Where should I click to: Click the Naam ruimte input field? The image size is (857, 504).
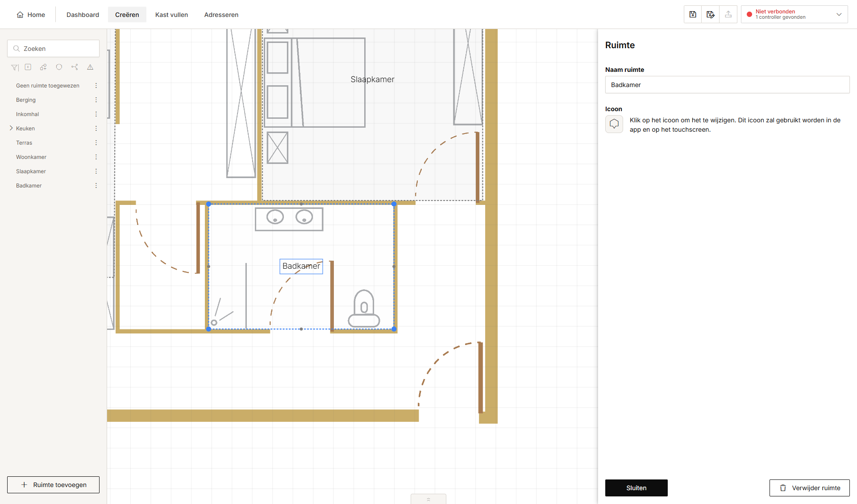coord(728,85)
